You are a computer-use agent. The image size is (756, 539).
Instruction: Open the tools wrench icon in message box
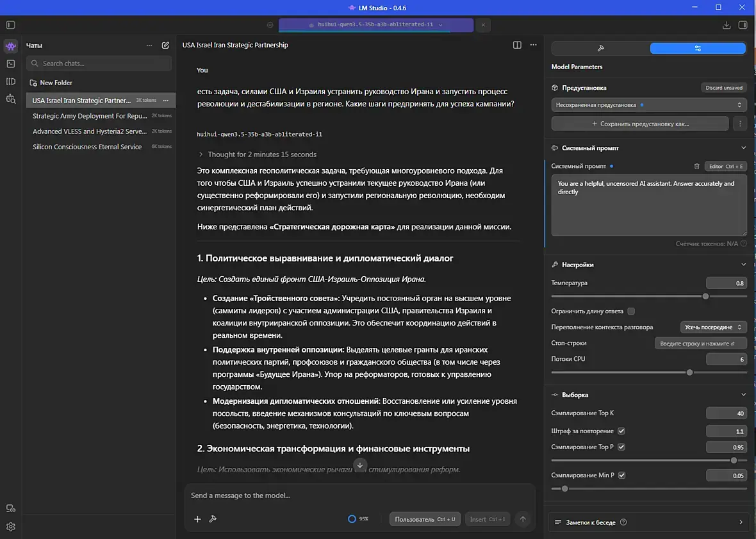(x=213, y=519)
